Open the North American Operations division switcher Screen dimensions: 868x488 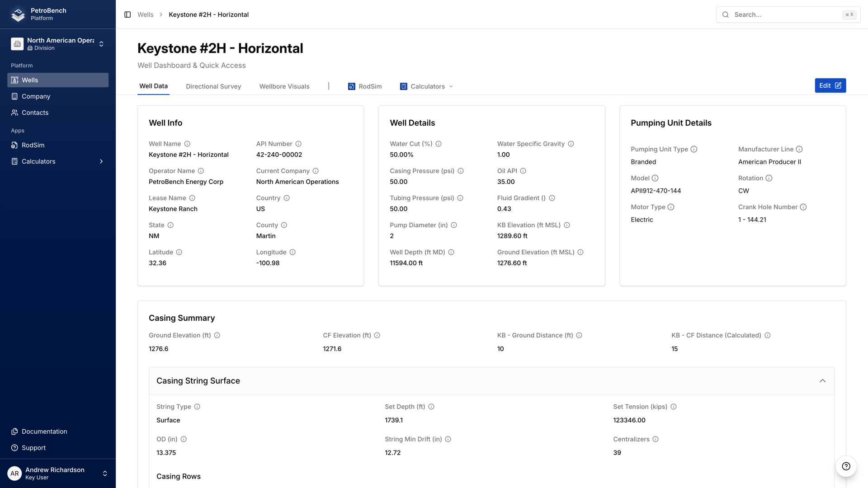coord(58,44)
